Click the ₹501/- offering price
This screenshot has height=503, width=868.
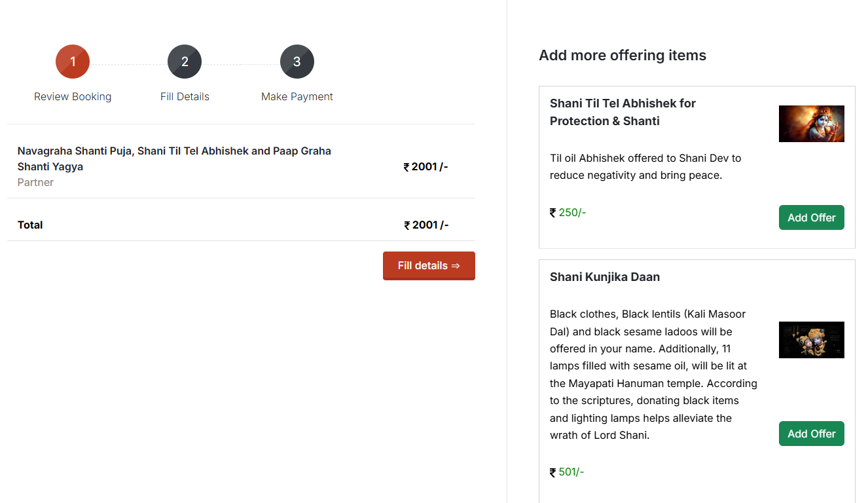(x=567, y=472)
